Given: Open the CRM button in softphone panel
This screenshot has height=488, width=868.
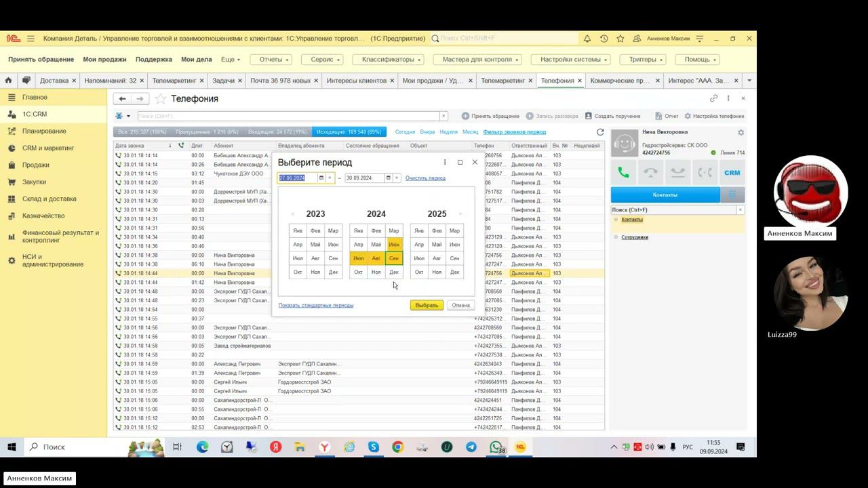Looking at the screenshot, I should [x=732, y=173].
